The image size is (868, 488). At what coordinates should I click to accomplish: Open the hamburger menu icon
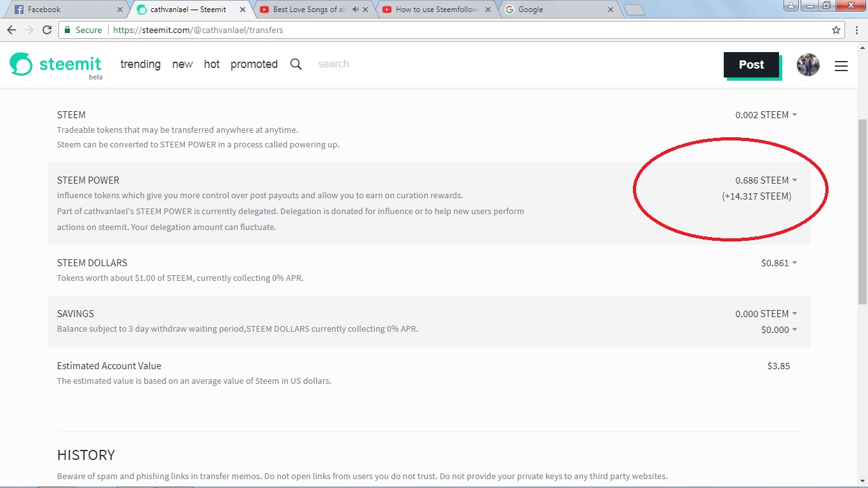click(x=841, y=65)
